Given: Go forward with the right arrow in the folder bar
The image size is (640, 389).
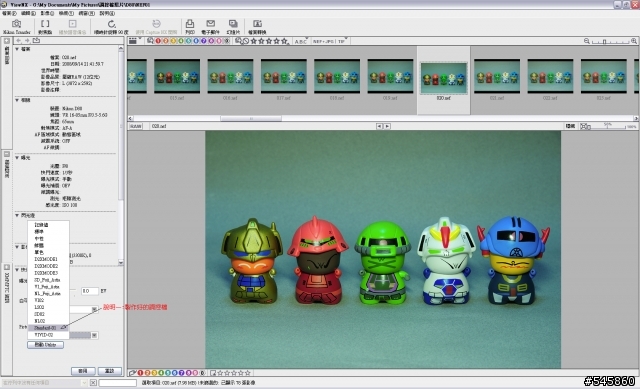Looking at the screenshot, I should tap(27, 40).
